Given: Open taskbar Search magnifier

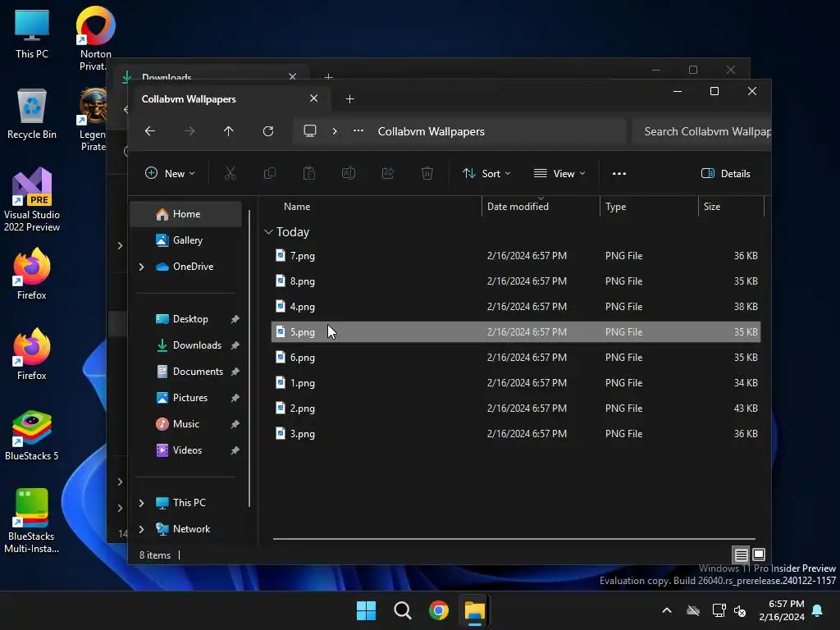Looking at the screenshot, I should pyautogui.click(x=402, y=610).
